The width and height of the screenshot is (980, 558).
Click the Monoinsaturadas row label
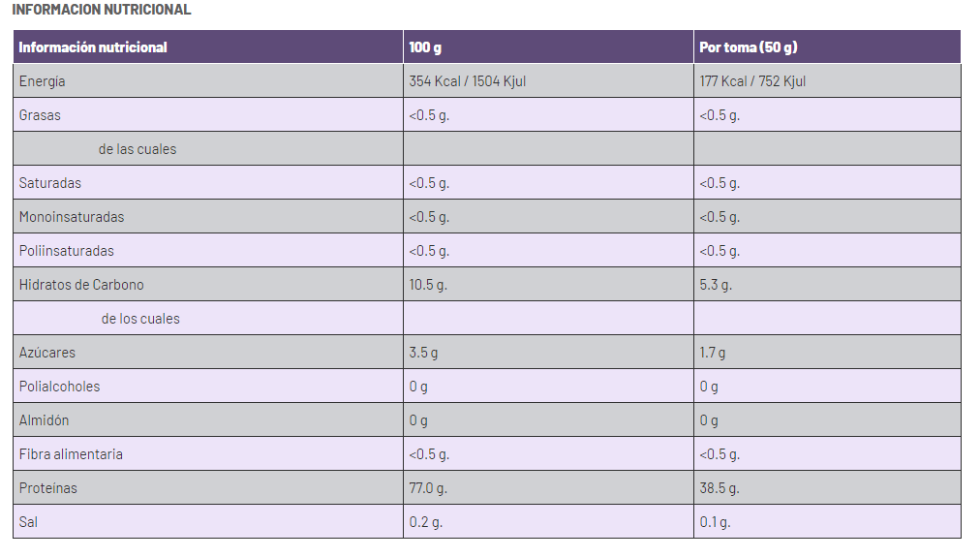pyautogui.click(x=72, y=216)
